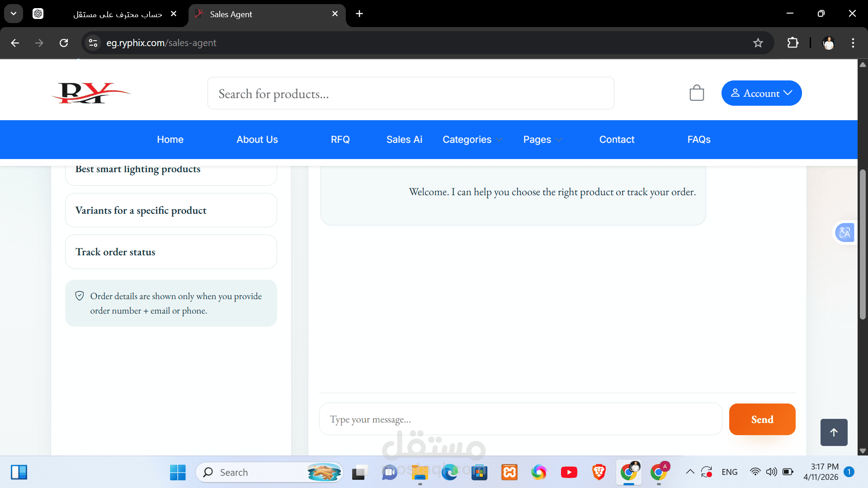Click the scroll-to-top arrow button
868x488 pixels.
click(834, 432)
